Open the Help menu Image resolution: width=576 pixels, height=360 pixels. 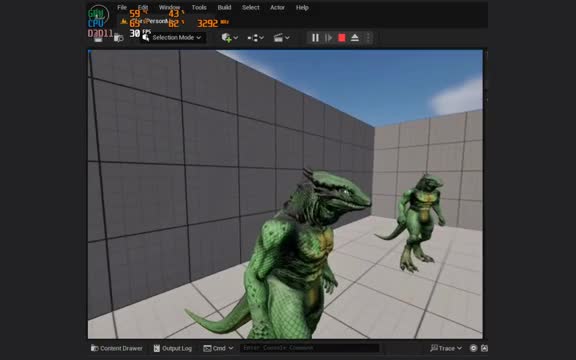[x=302, y=7]
